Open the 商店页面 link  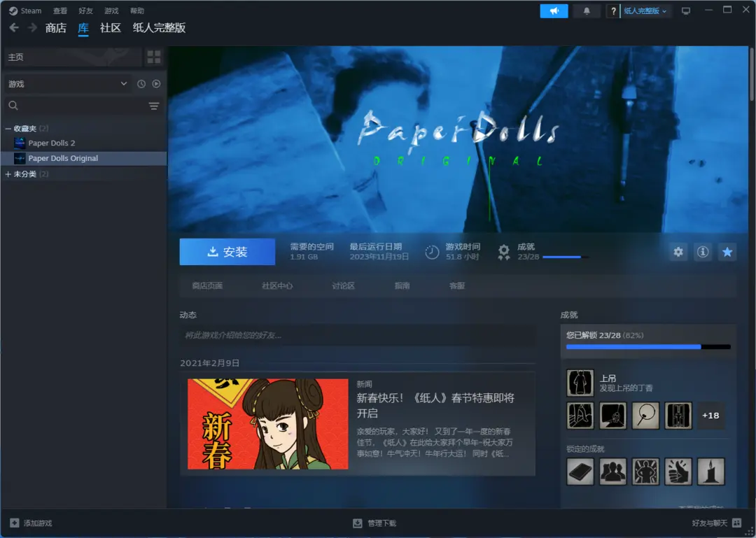[x=207, y=286]
